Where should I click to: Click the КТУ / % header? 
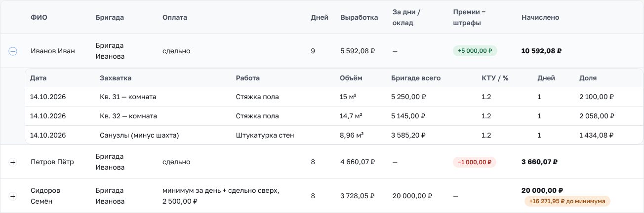pos(495,78)
